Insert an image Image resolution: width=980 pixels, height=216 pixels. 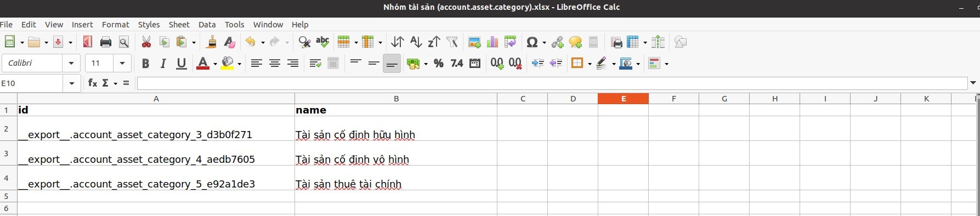(x=474, y=42)
